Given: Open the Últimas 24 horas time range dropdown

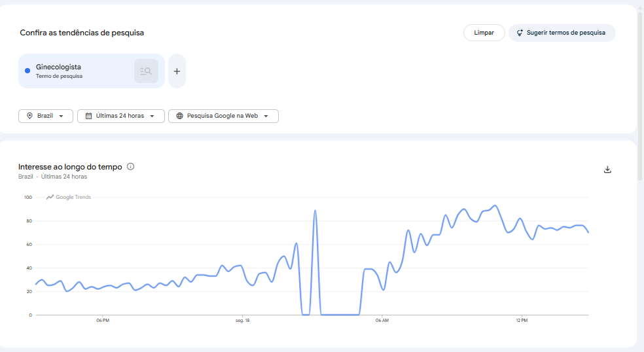Looking at the screenshot, I should click(x=120, y=116).
